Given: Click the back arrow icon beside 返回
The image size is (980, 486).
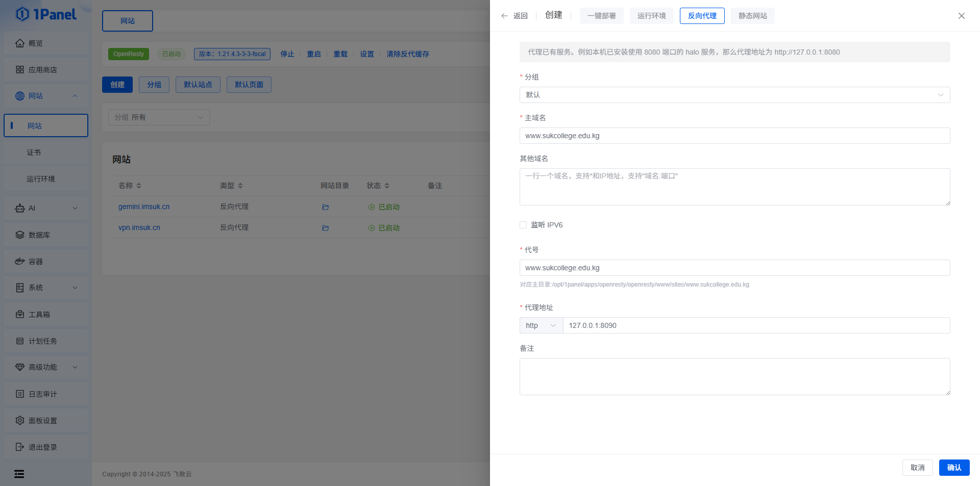Looking at the screenshot, I should pos(504,16).
